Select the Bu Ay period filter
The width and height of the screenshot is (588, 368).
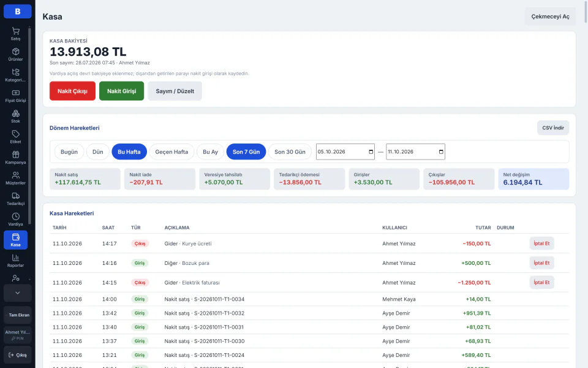[210, 151]
